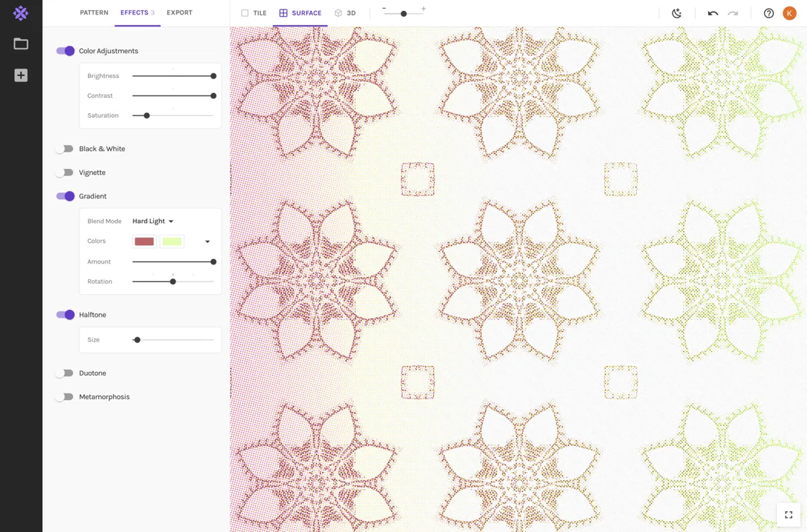The width and height of the screenshot is (807, 532).
Task: Open the app logo home icon
Action: [21, 13]
